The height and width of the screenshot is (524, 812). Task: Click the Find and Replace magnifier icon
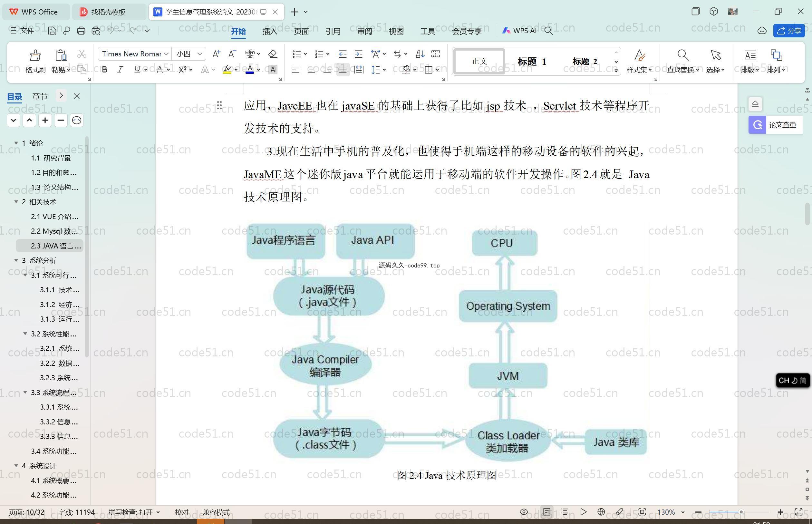click(x=683, y=55)
